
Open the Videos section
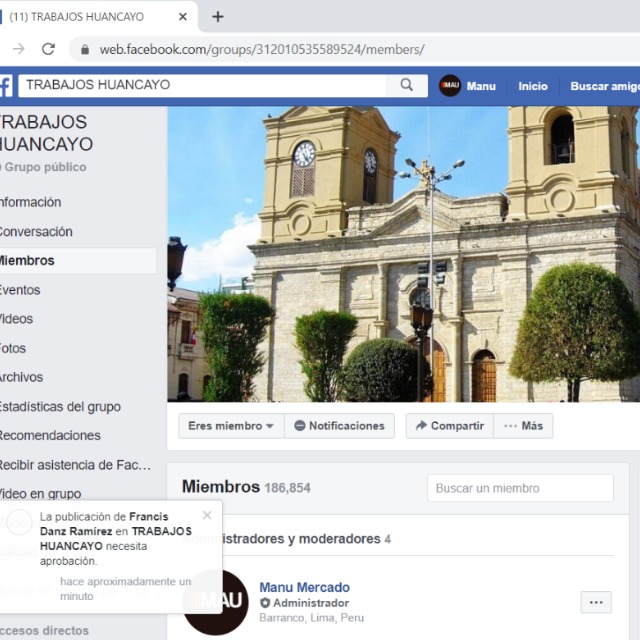(x=16, y=319)
